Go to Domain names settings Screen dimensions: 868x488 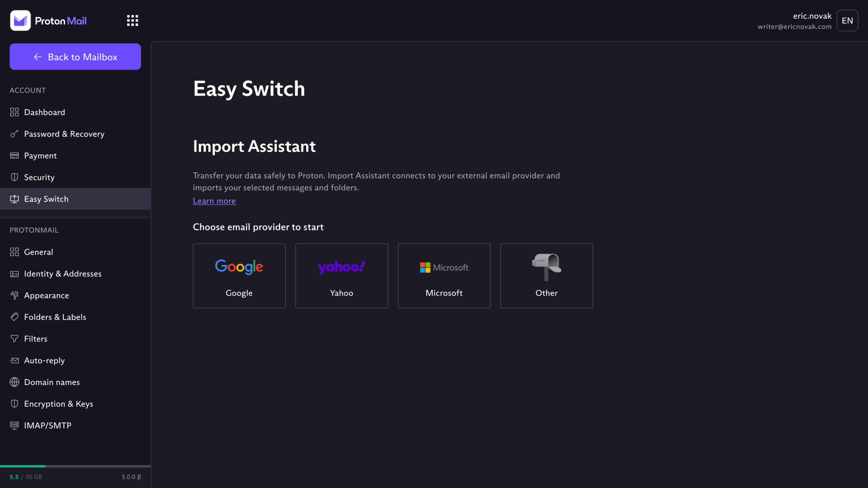[75, 382]
